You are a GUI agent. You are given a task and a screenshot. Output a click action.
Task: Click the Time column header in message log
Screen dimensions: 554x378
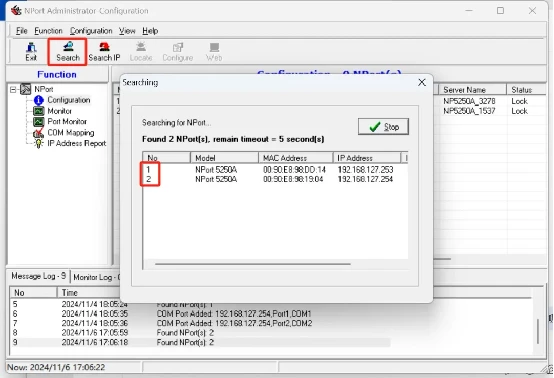88,293
